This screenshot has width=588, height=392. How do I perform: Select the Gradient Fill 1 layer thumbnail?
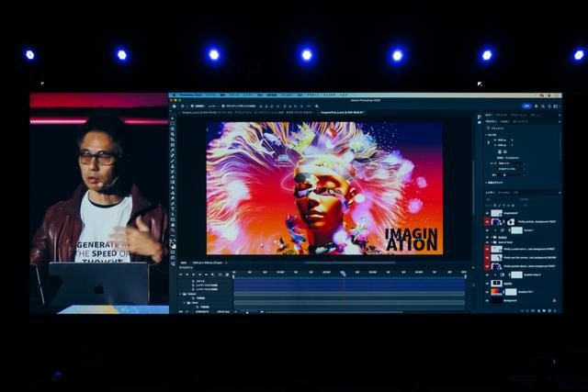(x=497, y=290)
